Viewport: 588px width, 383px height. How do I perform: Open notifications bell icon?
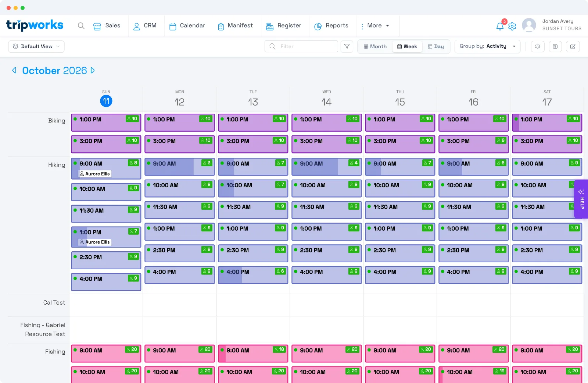point(500,26)
